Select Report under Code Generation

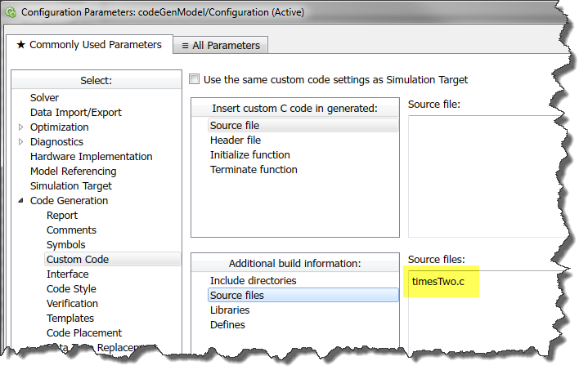(x=62, y=216)
